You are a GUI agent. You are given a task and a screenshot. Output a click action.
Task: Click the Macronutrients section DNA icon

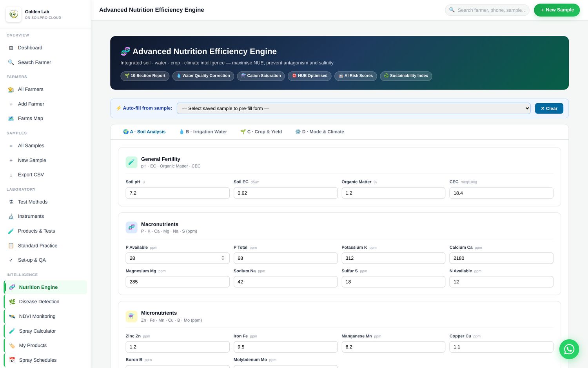click(x=131, y=227)
